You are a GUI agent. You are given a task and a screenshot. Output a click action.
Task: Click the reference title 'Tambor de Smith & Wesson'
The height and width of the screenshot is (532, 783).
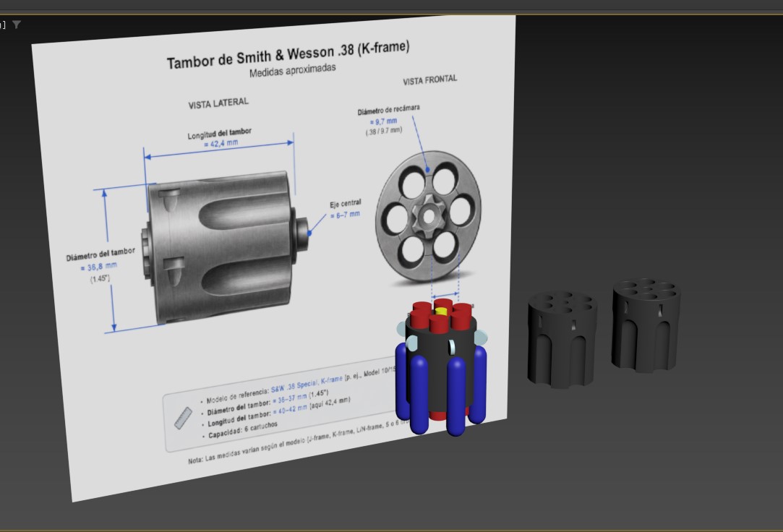(288, 55)
